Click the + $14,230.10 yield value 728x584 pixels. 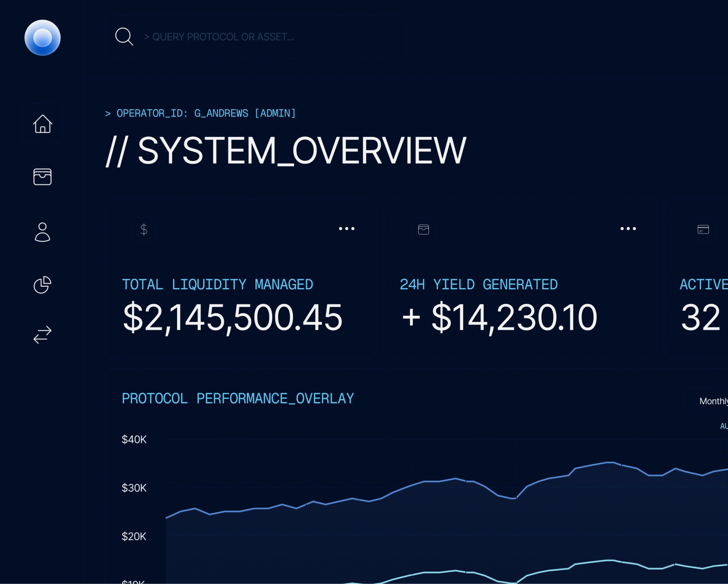click(499, 317)
